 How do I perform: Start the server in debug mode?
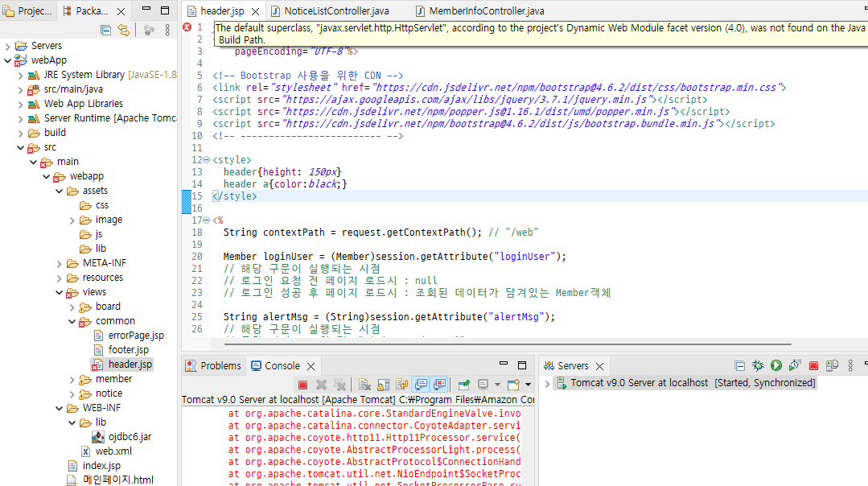(758, 365)
